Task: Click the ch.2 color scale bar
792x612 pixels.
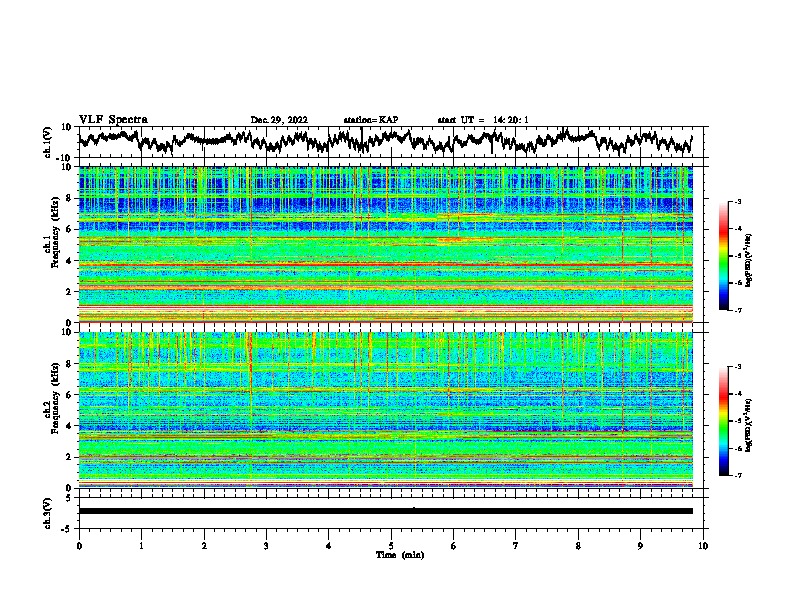Action: [x=723, y=421]
